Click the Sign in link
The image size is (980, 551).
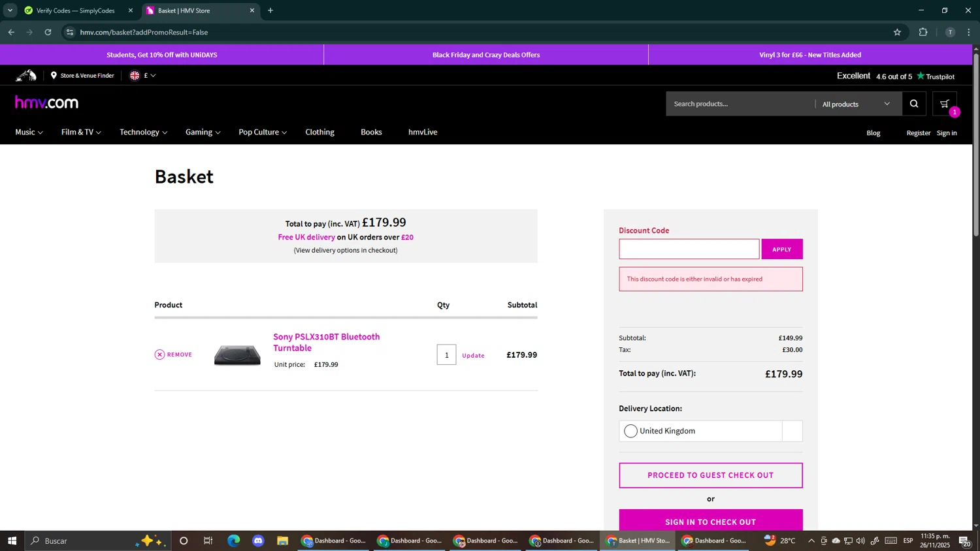coord(946,133)
